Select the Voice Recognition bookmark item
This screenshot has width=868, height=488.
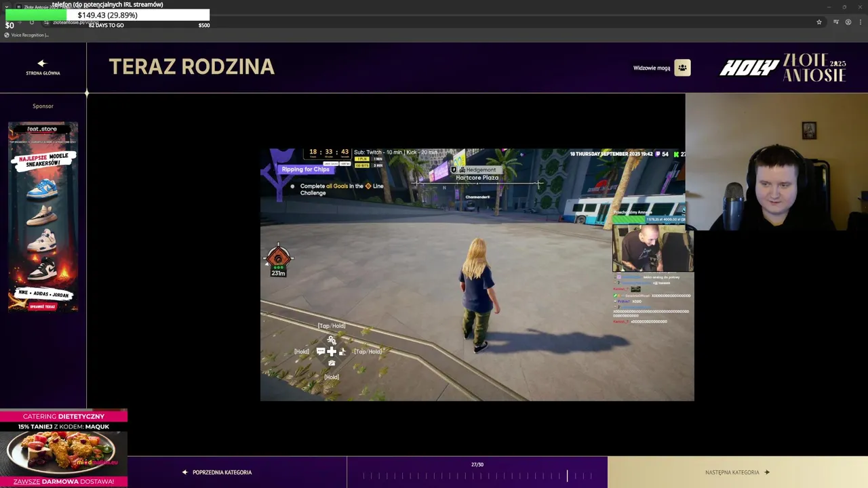tap(27, 35)
